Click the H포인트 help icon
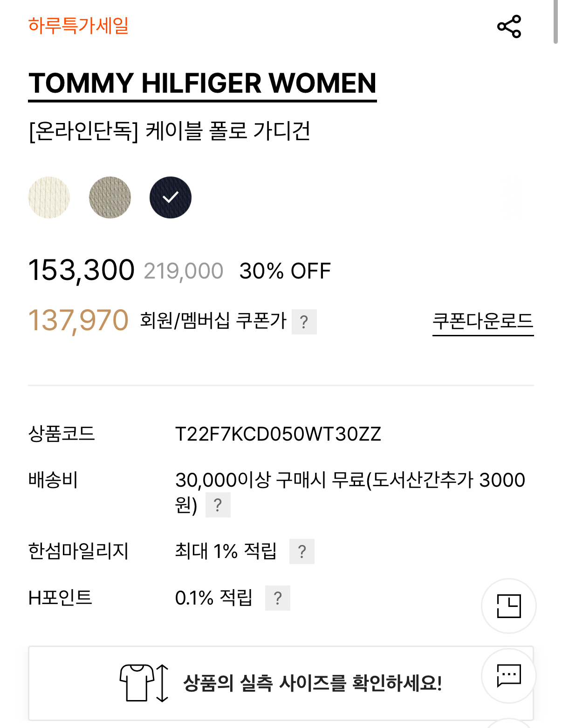Screen dimensions: 562x728 click(x=278, y=598)
